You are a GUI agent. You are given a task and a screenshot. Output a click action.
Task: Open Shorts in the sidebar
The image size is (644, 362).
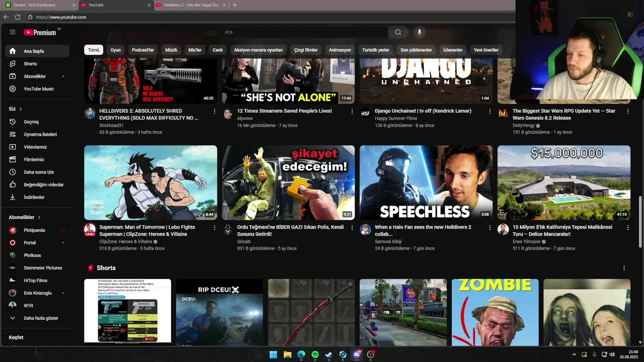click(37, 64)
